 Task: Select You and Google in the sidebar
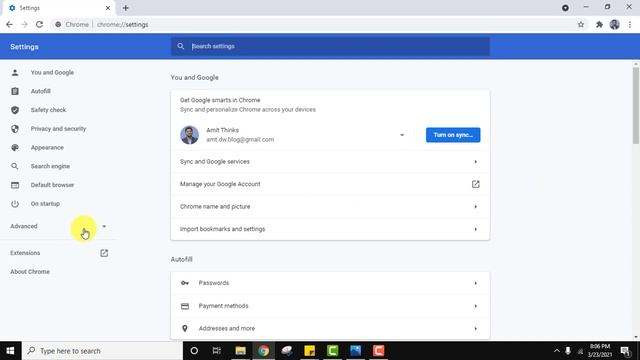click(x=52, y=72)
